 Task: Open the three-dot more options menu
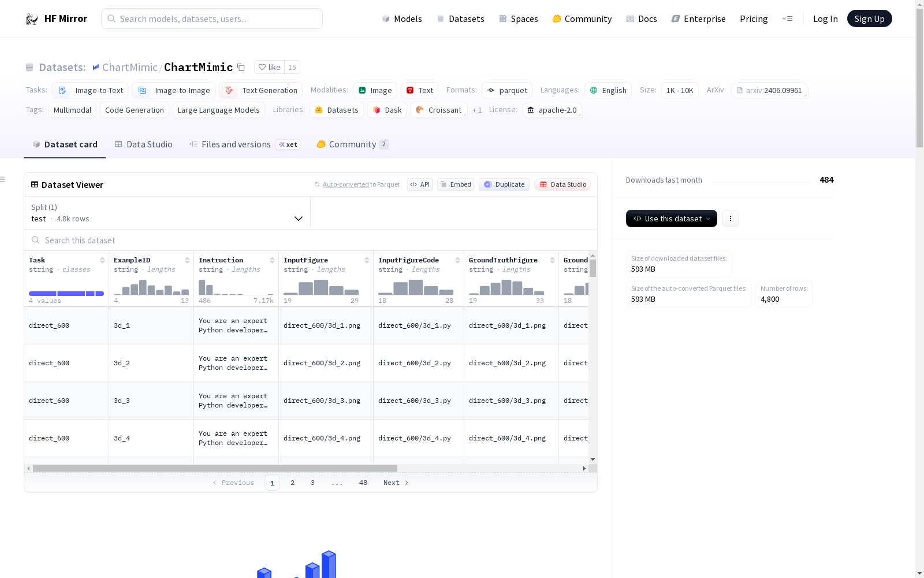click(731, 218)
